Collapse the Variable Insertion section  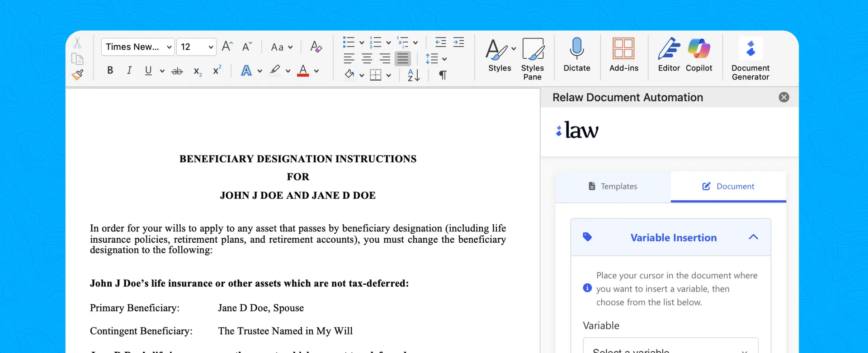[753, 237]
